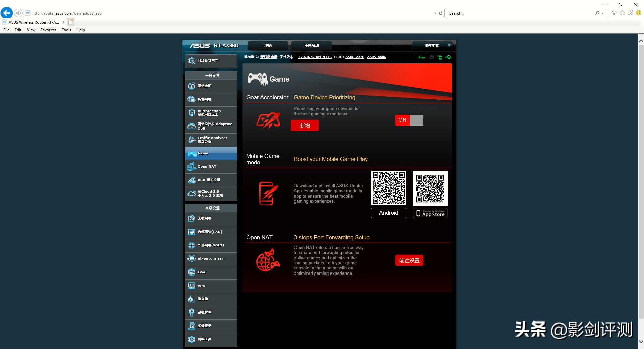The image size is (644, 349).
Task: Open the 无线路由器 operation mode link
Action: point(269,57)
